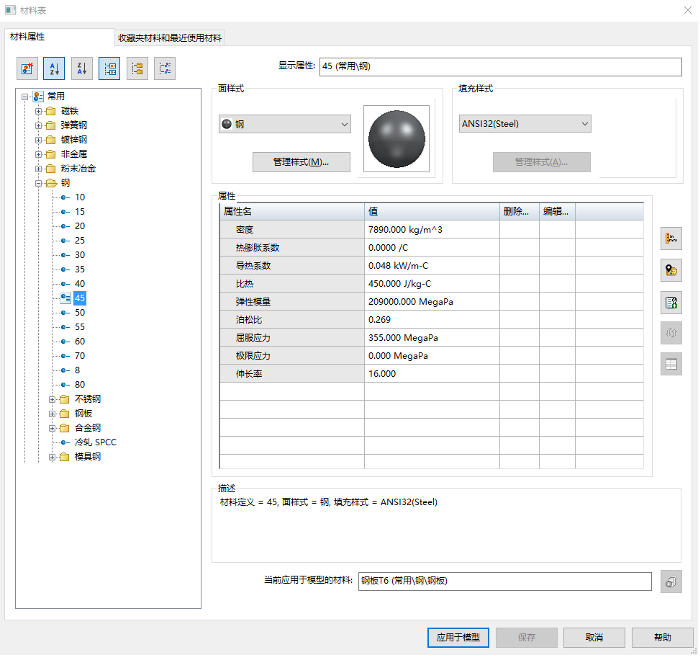Open the ANSI32(Steel) fill style dropdown
Image resolution: width=700 pixels, height=656 pixels.
(x=524, y=124)
